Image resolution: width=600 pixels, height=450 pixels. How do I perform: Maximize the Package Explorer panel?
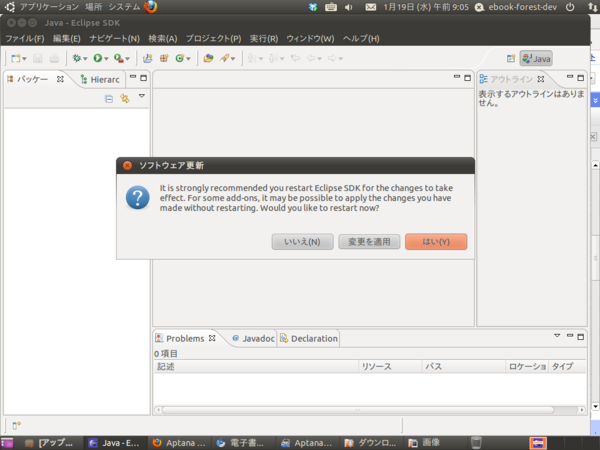[143, 78]
